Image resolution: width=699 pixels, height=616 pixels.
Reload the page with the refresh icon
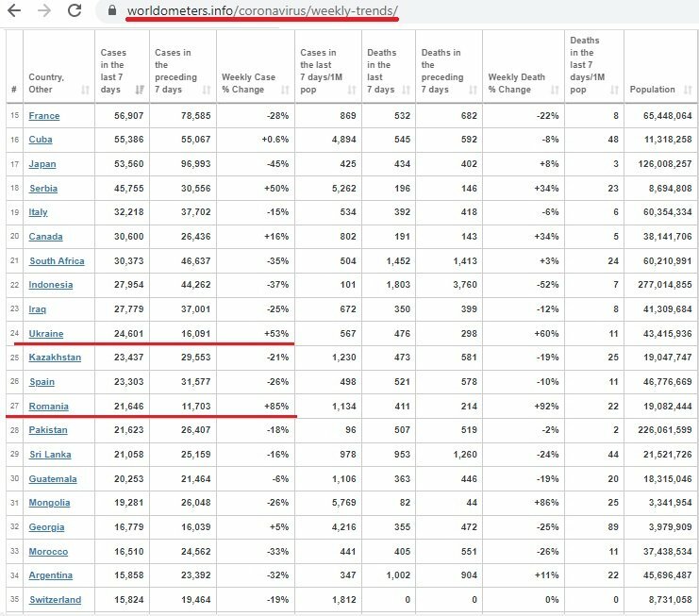pos(75,10)
